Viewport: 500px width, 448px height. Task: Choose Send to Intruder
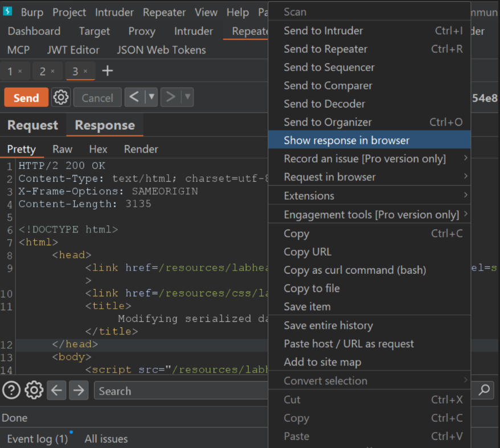pyautogui.click(x=369, y=31)
